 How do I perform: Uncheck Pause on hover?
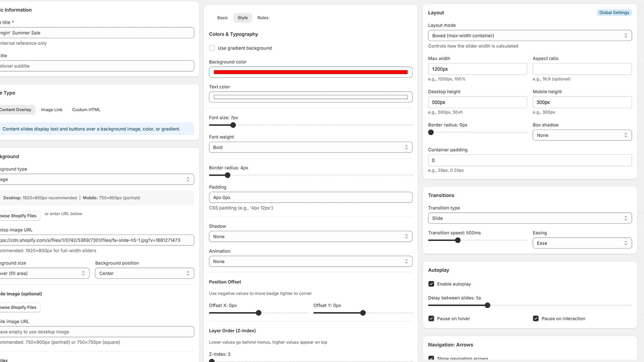coord(431,318)
